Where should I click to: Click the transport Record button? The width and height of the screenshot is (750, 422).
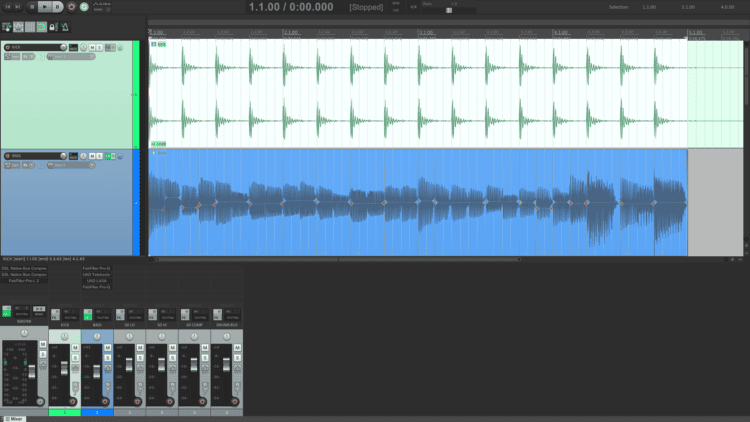coord(71,7)
